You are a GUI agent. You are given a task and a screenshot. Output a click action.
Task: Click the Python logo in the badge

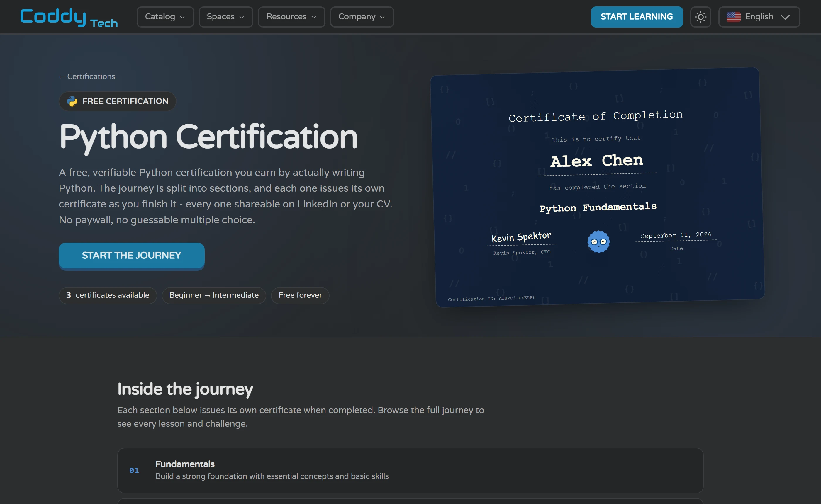(x=72, y=101)
